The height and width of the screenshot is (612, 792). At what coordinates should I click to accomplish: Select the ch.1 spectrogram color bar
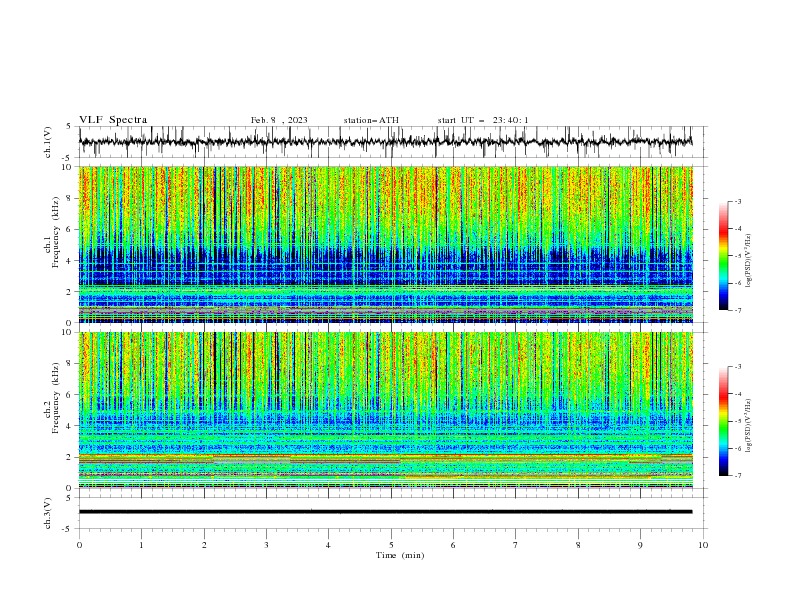tap(723, 256)
